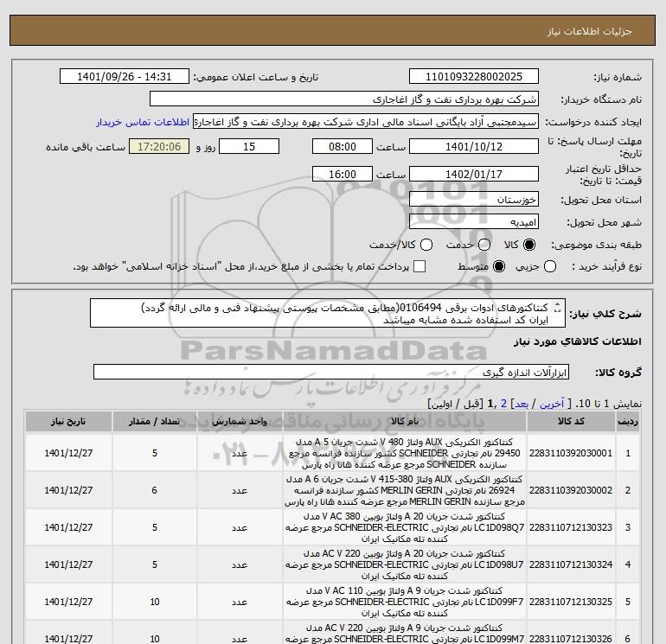Choose the متوسط purchase type radio
This screenshot has width=666, height=644.
pos(499,266)
